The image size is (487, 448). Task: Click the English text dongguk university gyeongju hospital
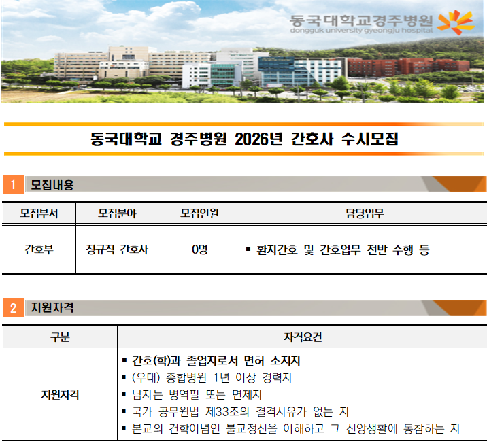tap(361, 31)
